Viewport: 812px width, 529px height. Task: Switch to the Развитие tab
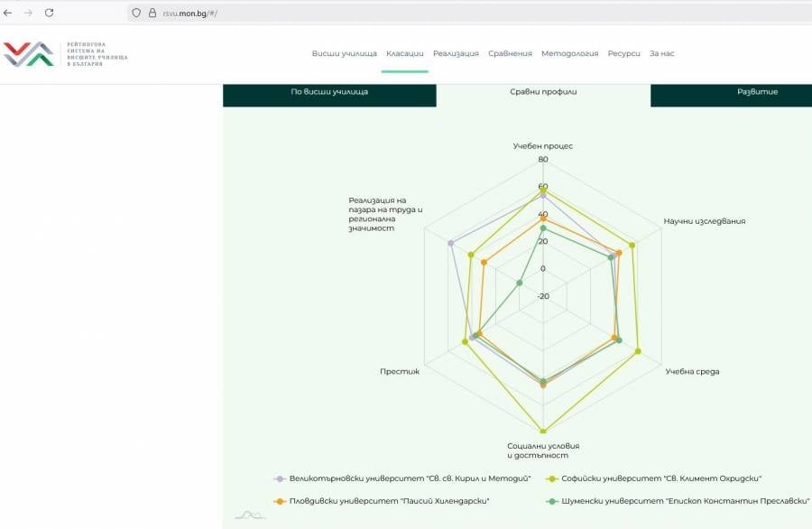click(757, 92)
